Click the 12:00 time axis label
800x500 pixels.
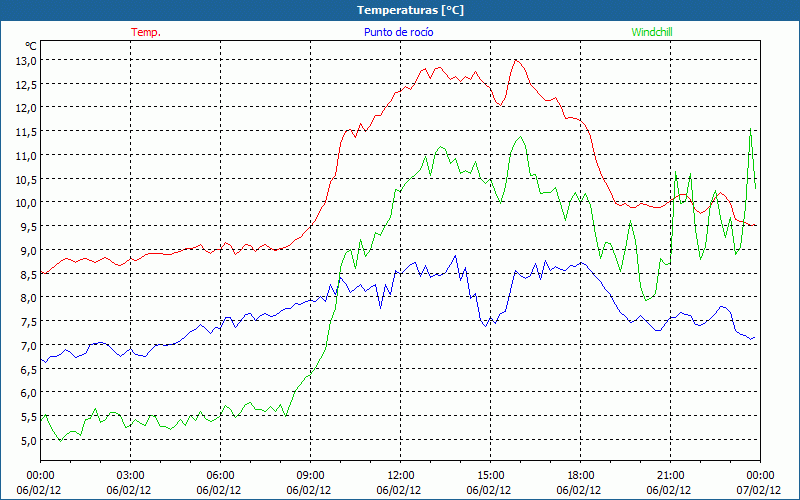[x=401, y=475]
